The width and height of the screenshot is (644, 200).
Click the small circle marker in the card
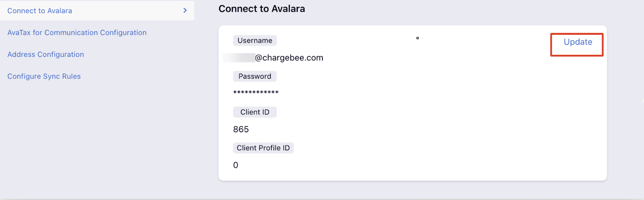point(417,38)
